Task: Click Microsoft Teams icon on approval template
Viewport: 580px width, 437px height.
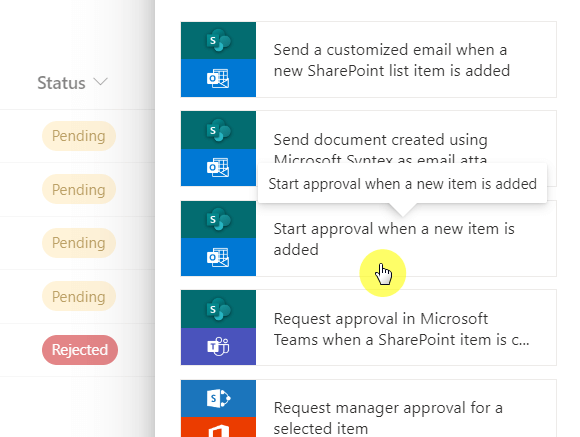Action: tap(218, 346)
